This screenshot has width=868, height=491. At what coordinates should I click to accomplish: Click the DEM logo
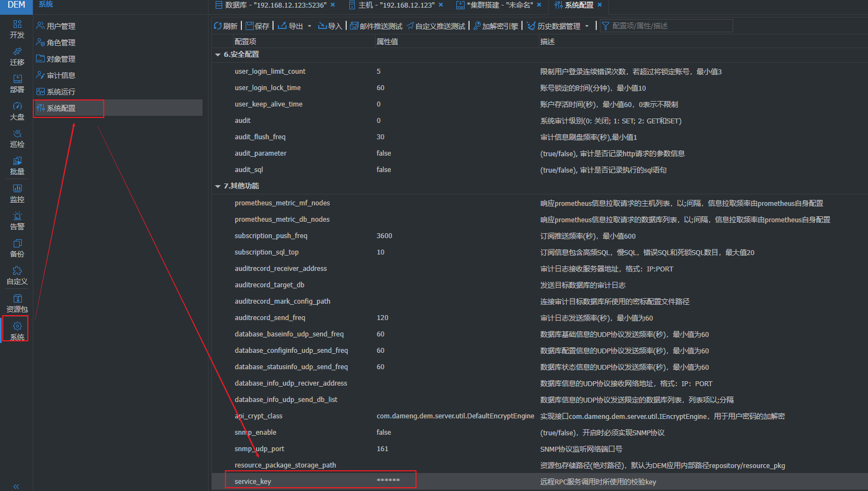coord(16,5)
